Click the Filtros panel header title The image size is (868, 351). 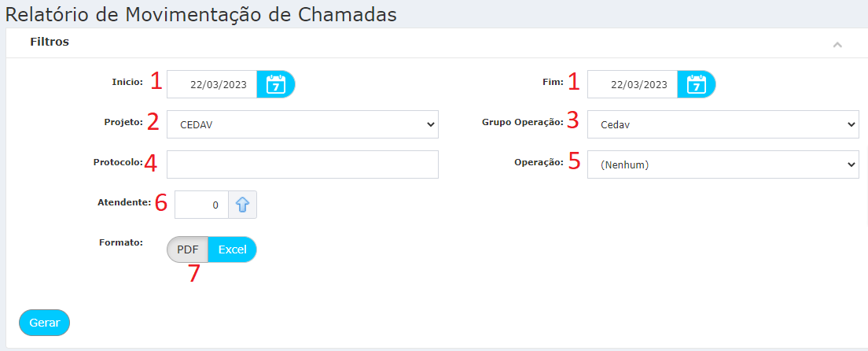click(50, 42)
